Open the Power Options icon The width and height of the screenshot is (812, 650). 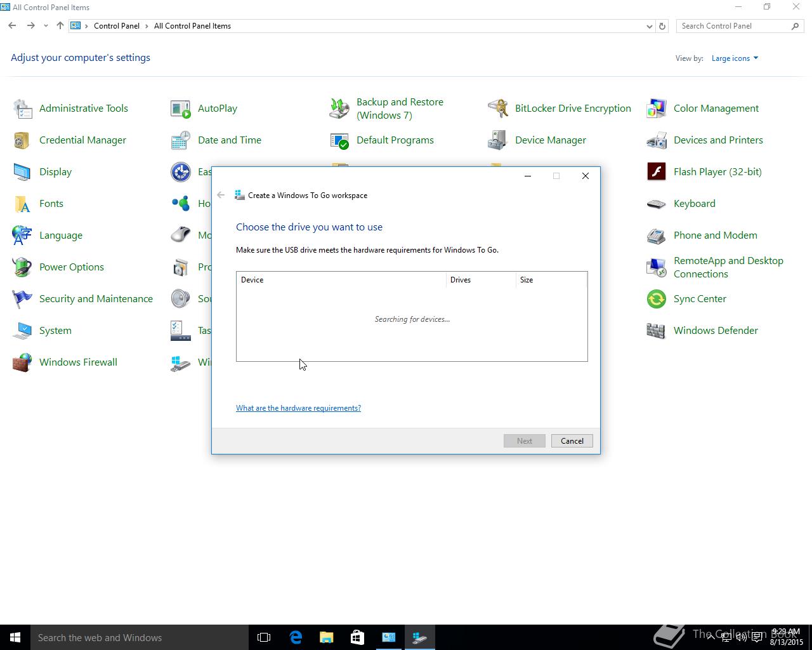(x=22, y=267)
